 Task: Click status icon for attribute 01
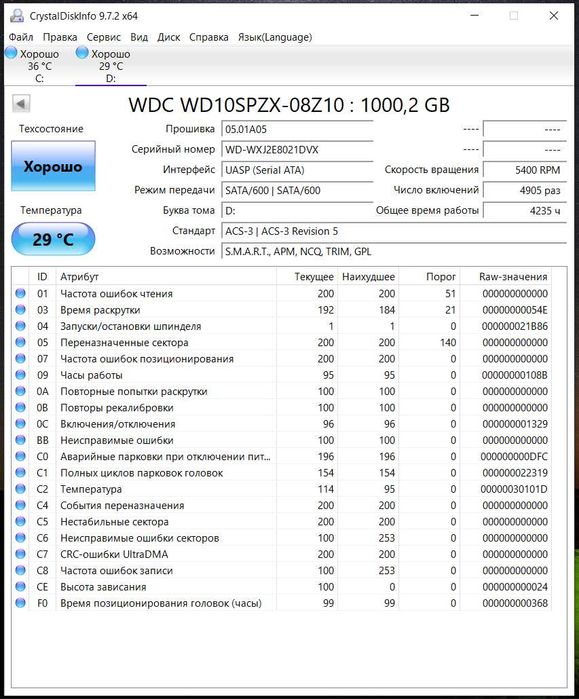(x=20, y=293)
